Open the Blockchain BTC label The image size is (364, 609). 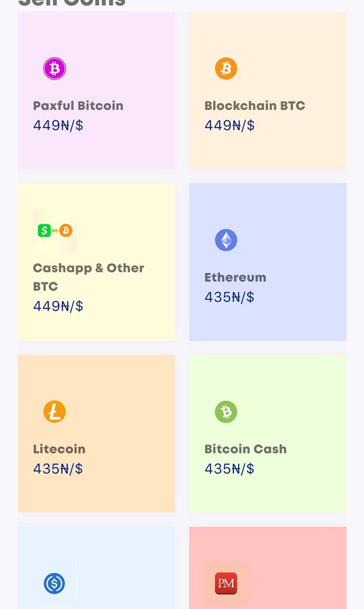point(255,105)
